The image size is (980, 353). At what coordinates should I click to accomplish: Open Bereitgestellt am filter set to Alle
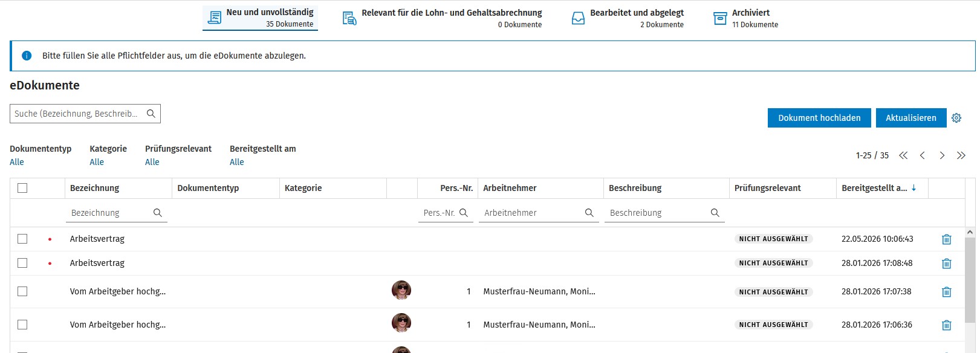pos(237,162)
